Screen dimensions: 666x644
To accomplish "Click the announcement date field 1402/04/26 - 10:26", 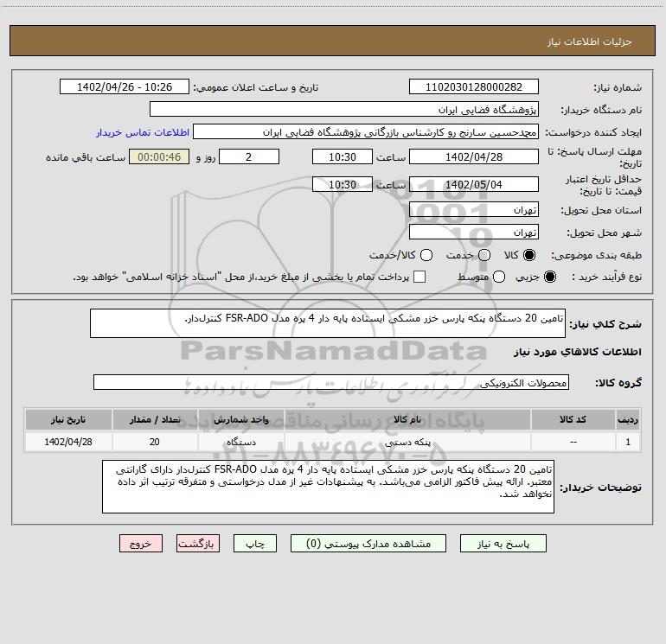I will (125, 87).
